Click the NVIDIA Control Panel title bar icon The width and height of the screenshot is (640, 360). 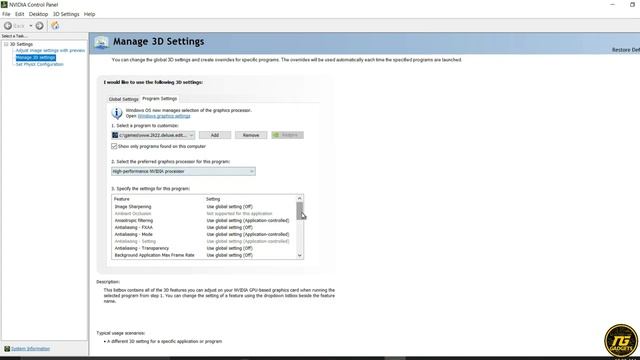4,4
